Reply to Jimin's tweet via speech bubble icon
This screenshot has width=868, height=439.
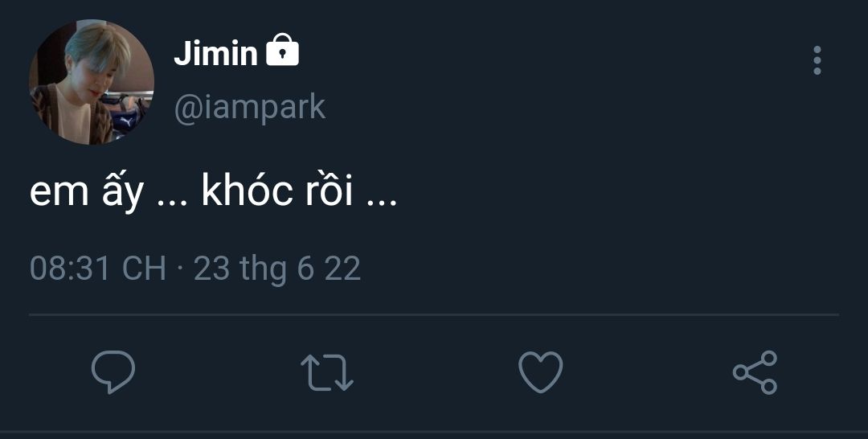click(x=113, y=372)
